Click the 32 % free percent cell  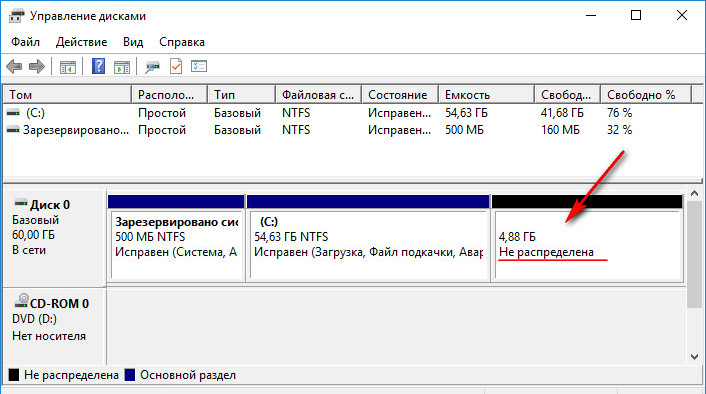click(620, 130)
